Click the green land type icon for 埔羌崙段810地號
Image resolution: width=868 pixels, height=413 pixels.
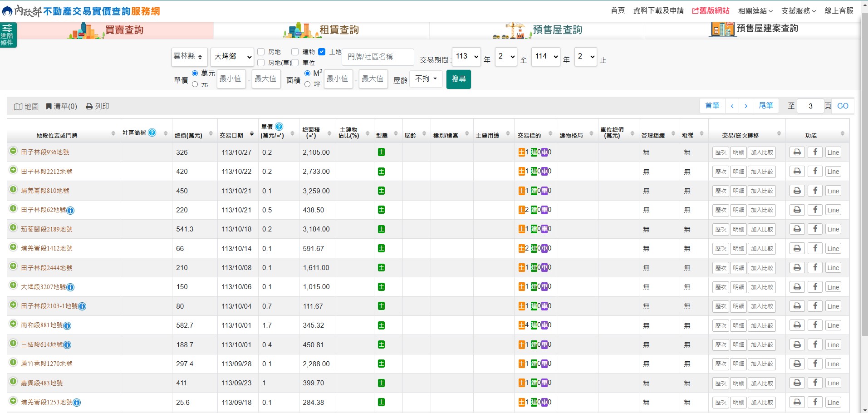click(x=381, y=191)
